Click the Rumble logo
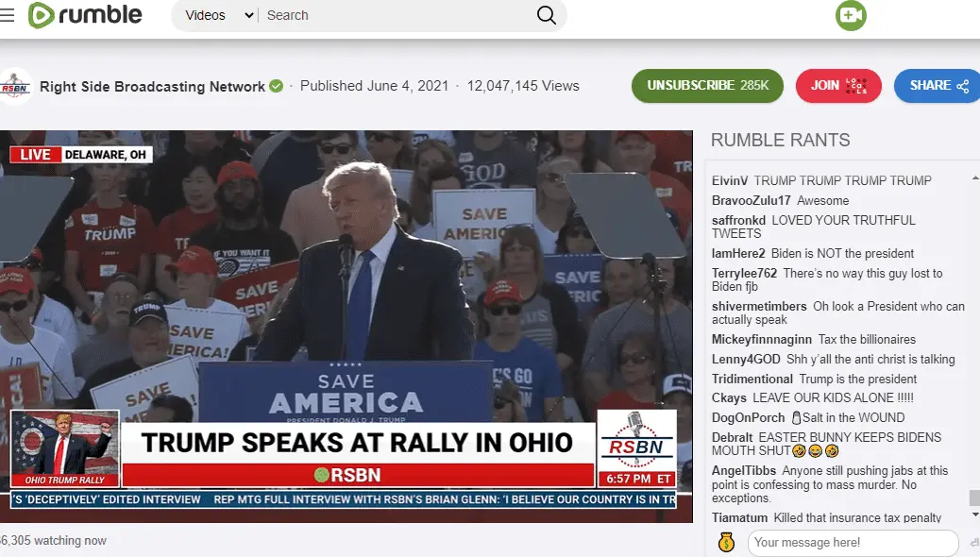980x557 pixels. click(85, 15)
